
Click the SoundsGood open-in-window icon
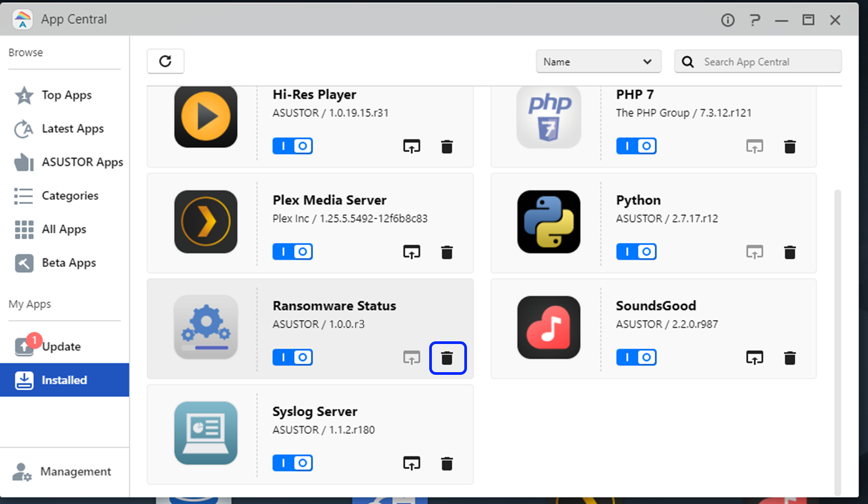click(x=755, y=358)
